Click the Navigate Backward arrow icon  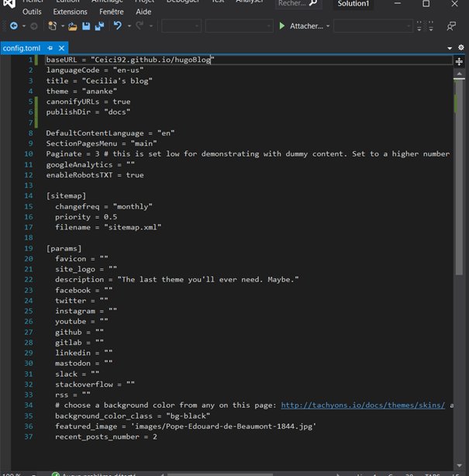(x=14, y=26)
